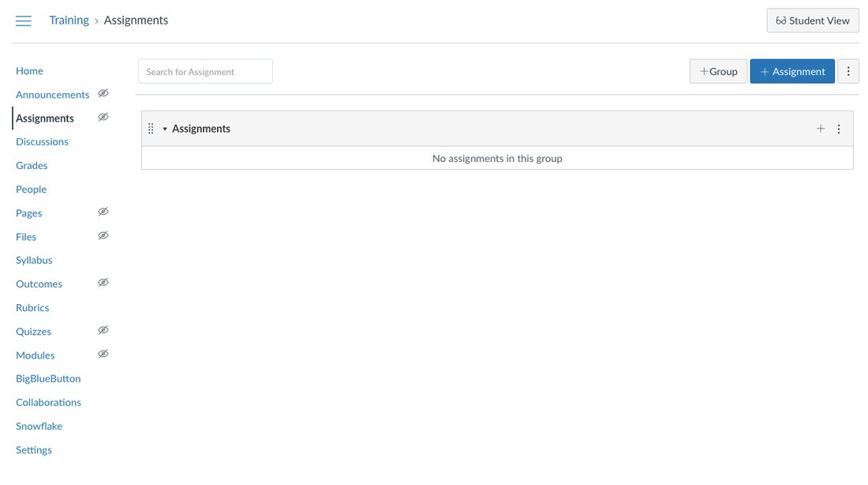Toggle visibility icon beside Files
Image resolution: width=868 pixels, height=485 pixels.
pos(103,235)
